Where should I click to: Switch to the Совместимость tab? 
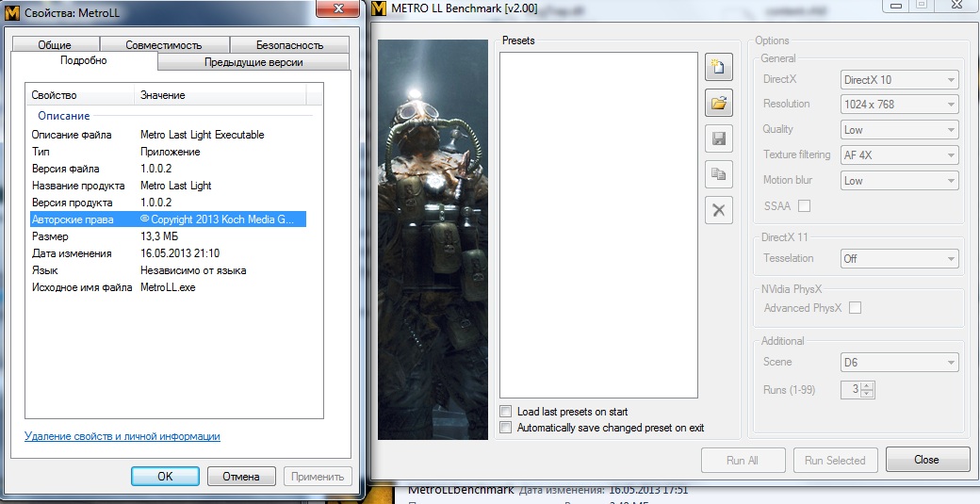(164, 45)
